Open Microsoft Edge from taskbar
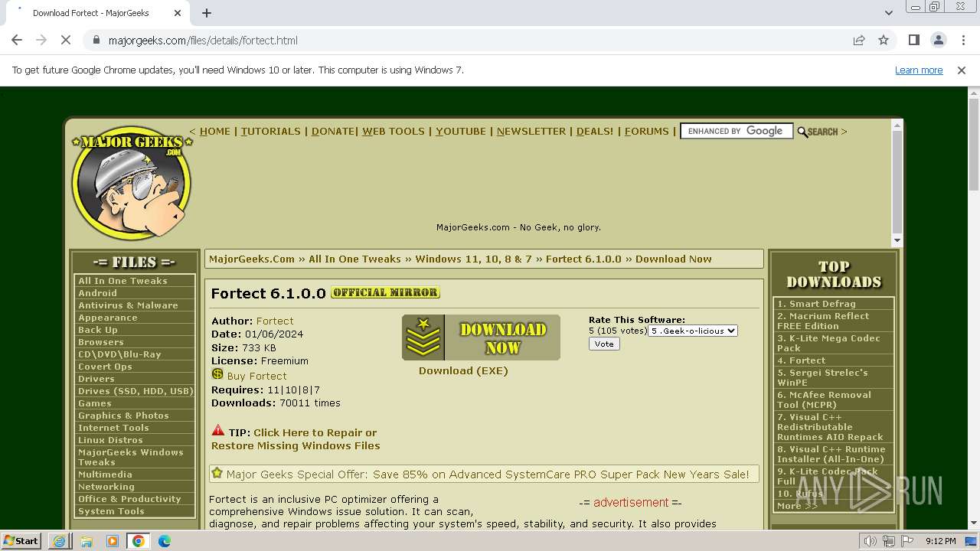Image resolution: width=980 pixels, height=551 pixels. (x=165, y=541)
